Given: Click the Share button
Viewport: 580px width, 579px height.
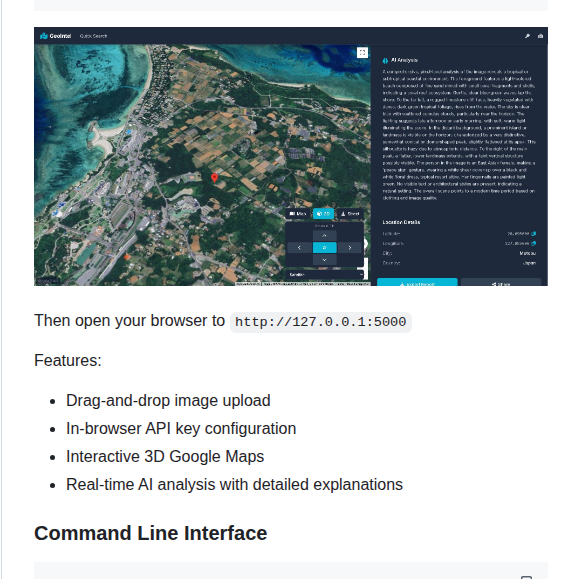Looking at the screenshot, I should (501, 282).
